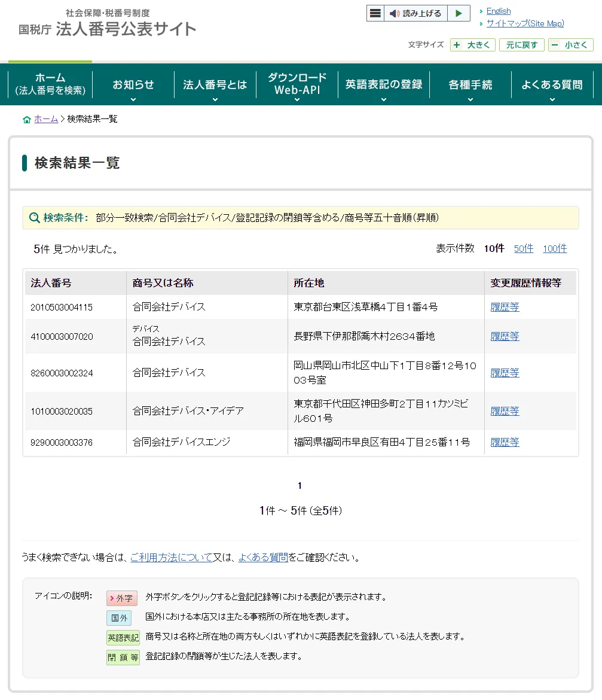This screenshot has width=602, height=700.
Task: Open the 英語表記の登録 menu
Action: pyautogui.click(x=384, y=85)
